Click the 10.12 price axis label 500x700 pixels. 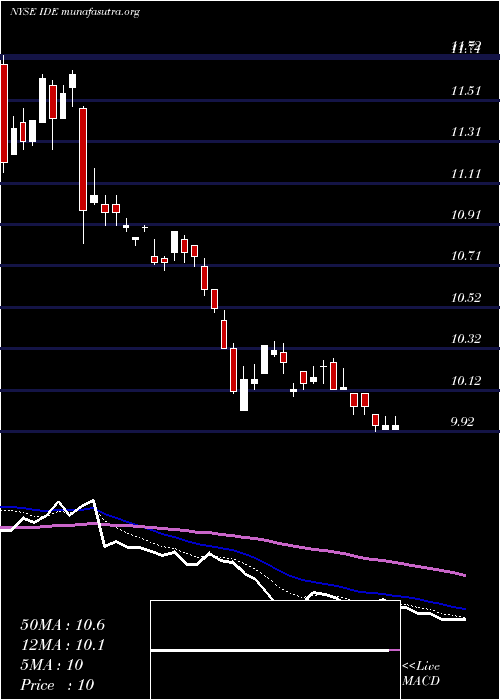466,381
